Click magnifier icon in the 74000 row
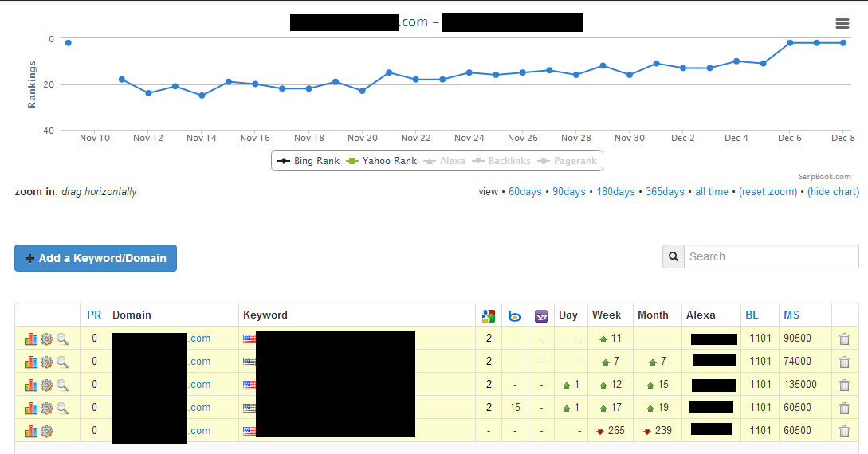The width and height of the screenshot is (868, 454). pyautogui.click(x=62, y=362)
